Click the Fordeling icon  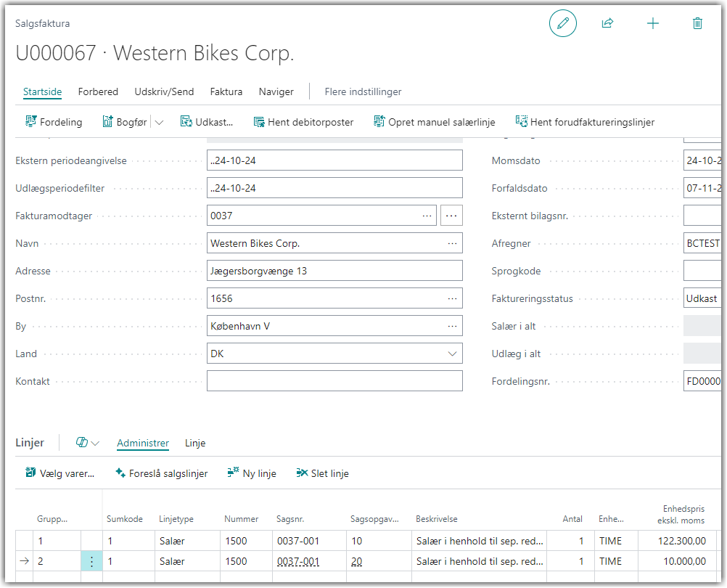click(x=30, y=121)
